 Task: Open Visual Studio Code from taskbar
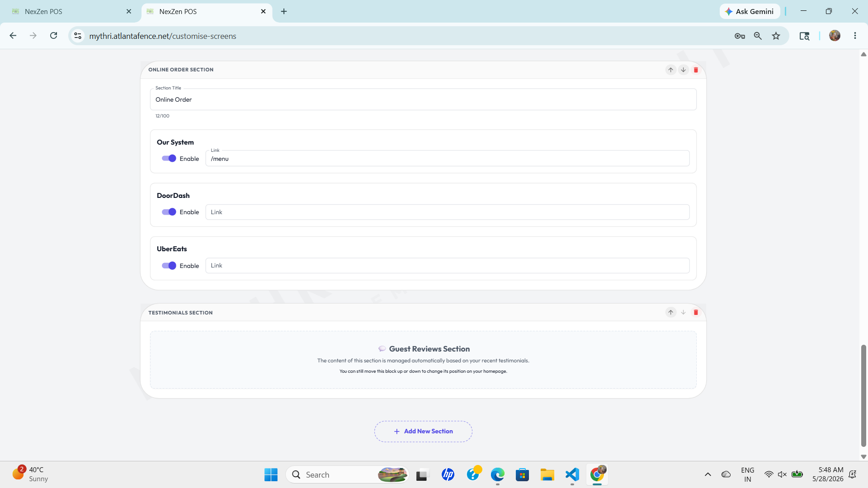pos(572,474)
